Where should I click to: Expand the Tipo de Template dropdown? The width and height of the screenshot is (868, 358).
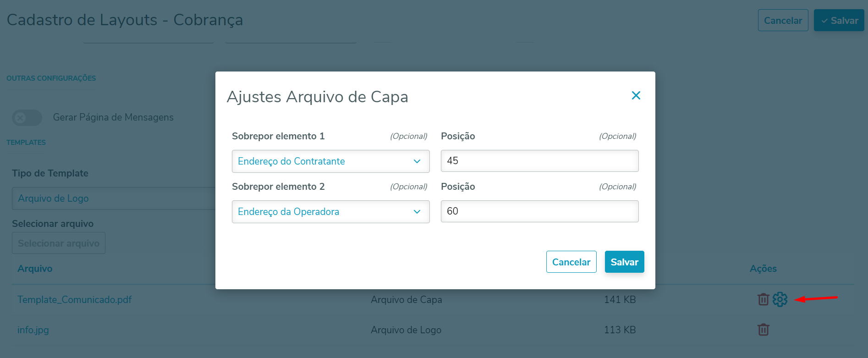(x=114, y=198)
